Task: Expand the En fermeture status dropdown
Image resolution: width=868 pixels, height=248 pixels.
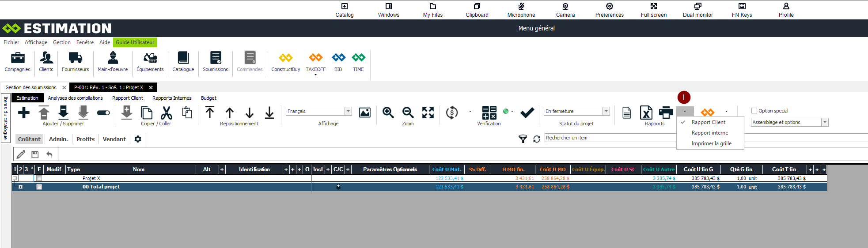Action: point(606,111)
